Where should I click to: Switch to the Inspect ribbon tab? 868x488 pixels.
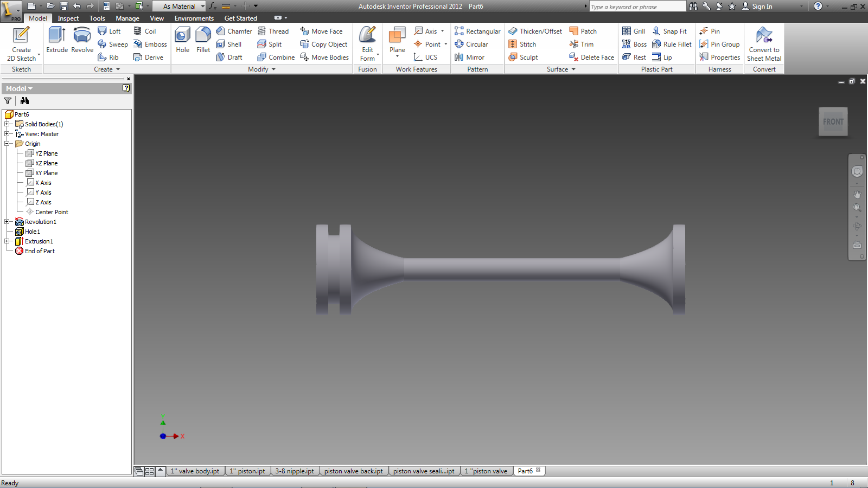coord(68,18)
